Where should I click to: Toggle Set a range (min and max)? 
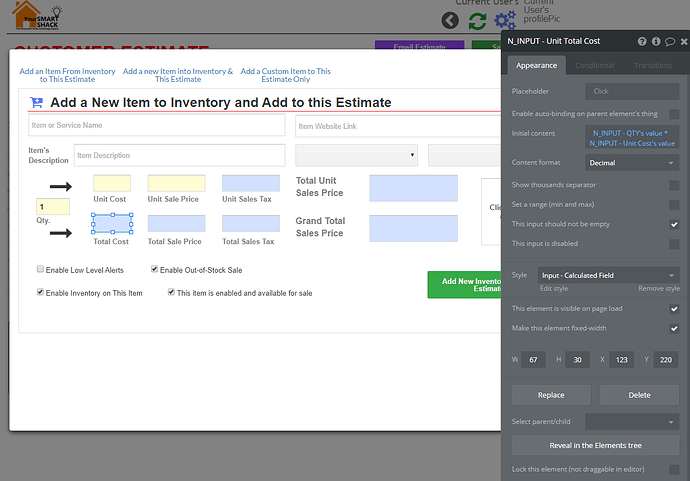674,205
